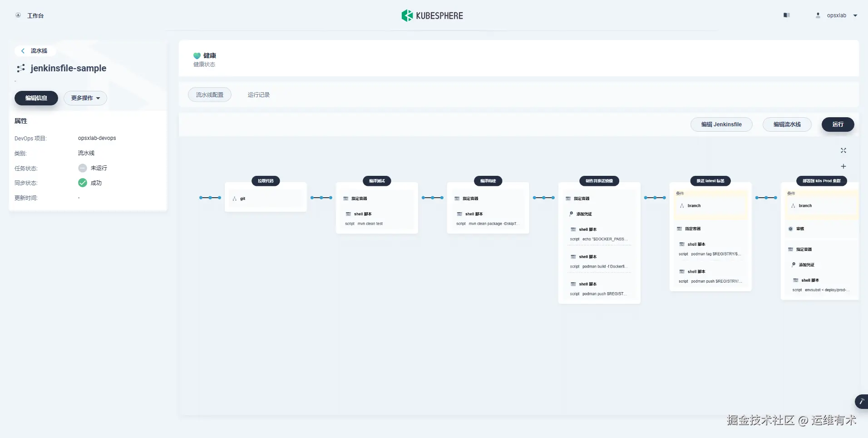Click the zoom-in plus icon on the canvas
868x438 pixels.
[x=843, y=166]
